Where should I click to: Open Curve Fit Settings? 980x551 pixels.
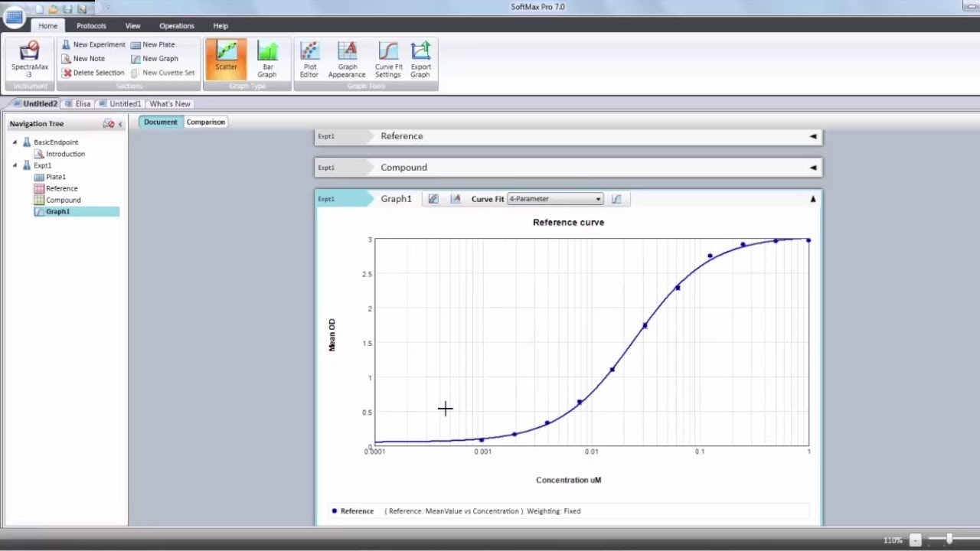click(x=388, y=59)
